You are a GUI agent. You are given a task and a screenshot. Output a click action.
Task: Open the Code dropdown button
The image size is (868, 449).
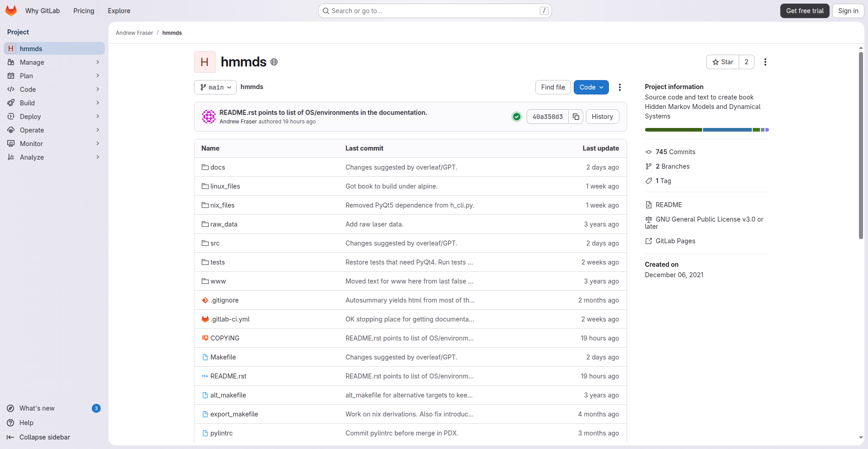[x=591, y=87]
